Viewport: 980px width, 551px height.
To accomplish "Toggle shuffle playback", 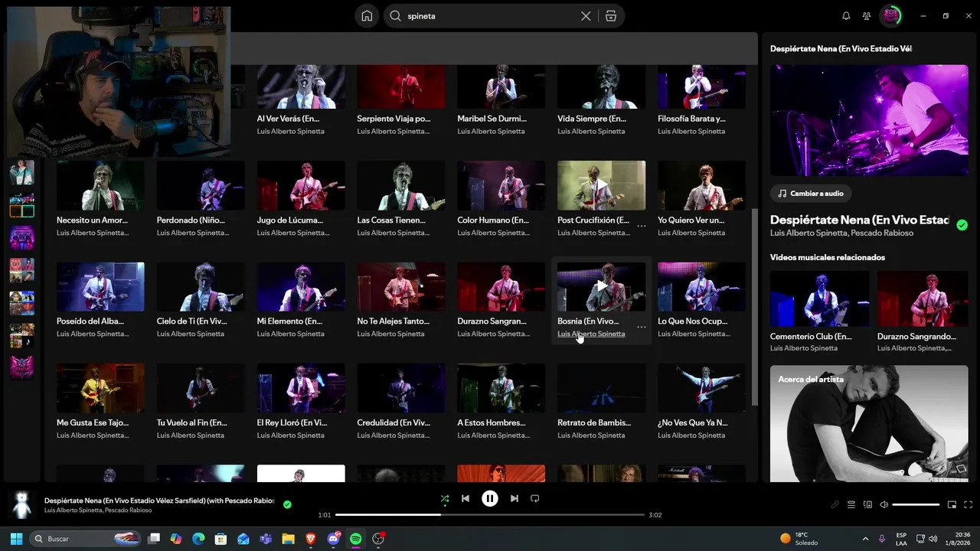I will (445, 498).
